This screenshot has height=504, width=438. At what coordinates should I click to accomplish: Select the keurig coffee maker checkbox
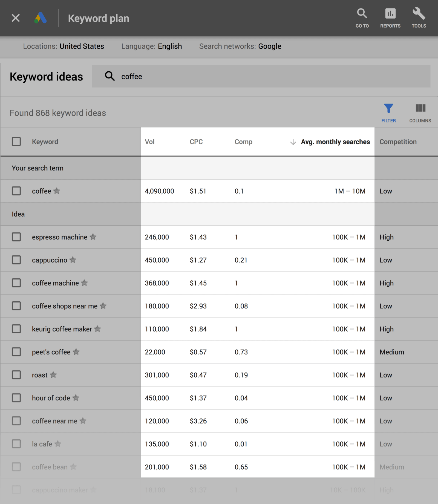click(x=16, y=329)
